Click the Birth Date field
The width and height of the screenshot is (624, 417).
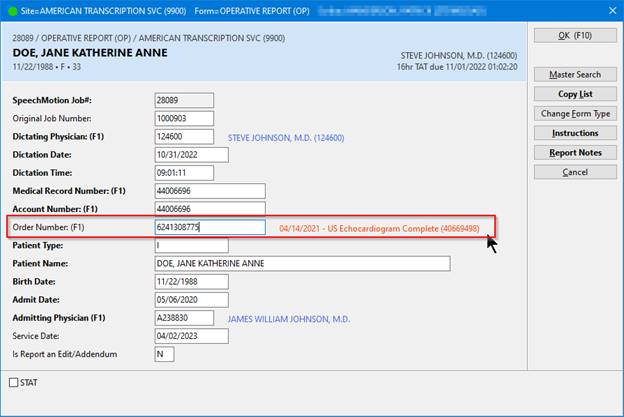coord(192,282)
